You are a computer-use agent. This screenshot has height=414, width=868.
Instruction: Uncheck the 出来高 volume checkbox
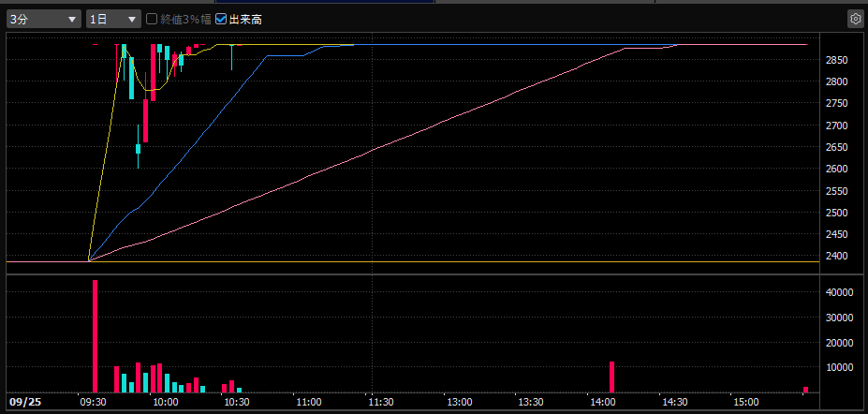(221, 19)
